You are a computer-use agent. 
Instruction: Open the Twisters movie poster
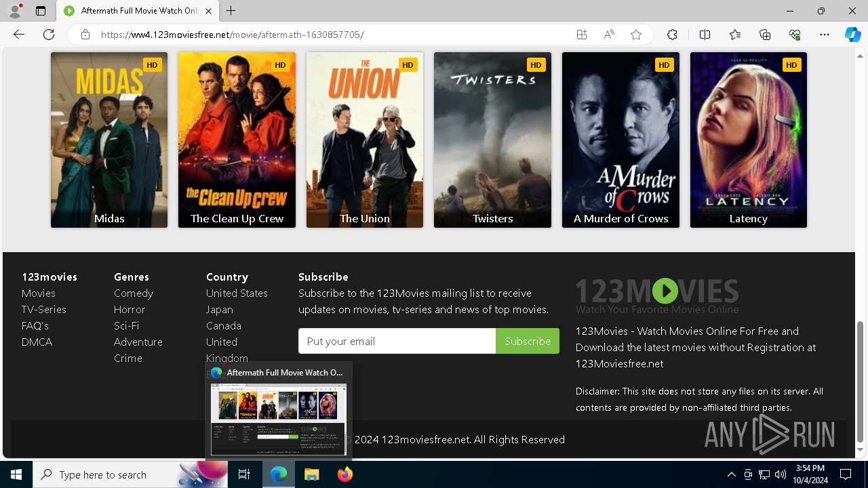(x=492, y=140)
